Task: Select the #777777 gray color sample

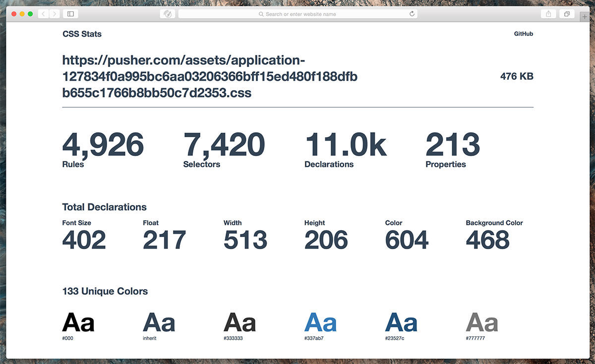Action: coord(481,322)
